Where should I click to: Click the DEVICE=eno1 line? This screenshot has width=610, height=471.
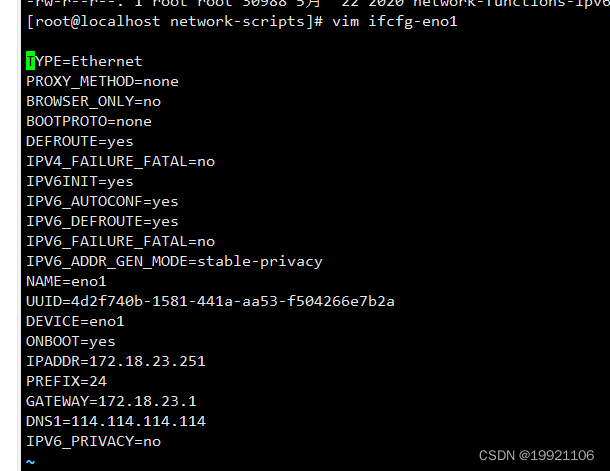click(75, 321)
